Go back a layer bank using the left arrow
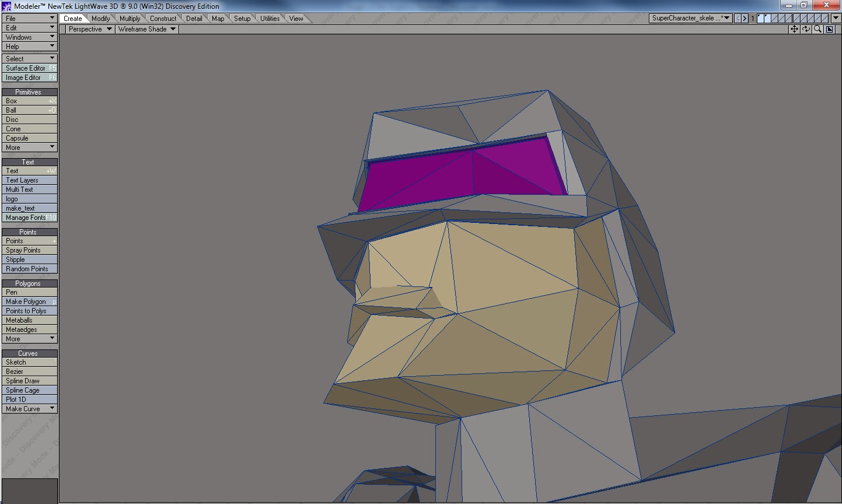Screen dimensions: 842x504 pos(737,18)
